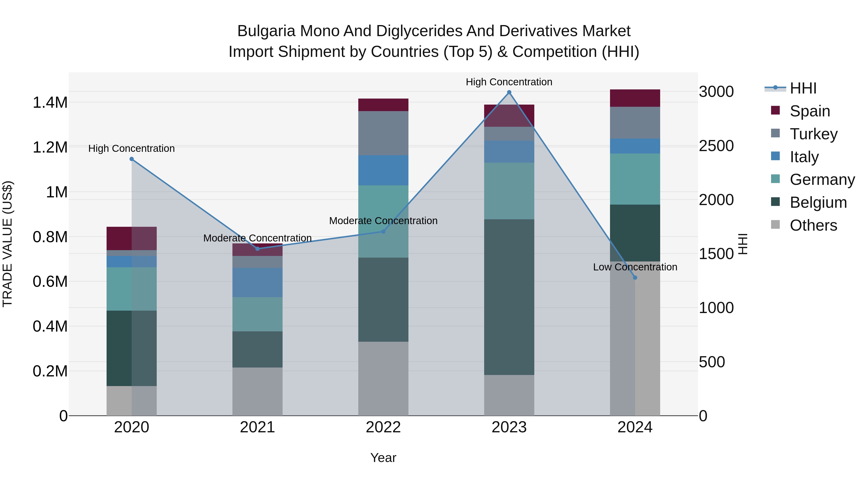Select the 2020 HHI data point
Screen dimensions: 868x488
[132, 159]
